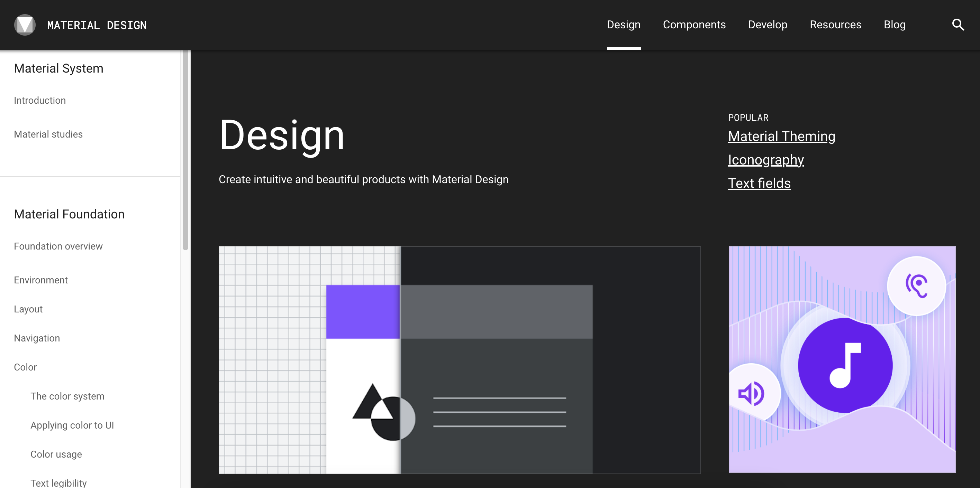Click the sidebar vertical scrollbar
The image size is (980, 488).
[x=185, y=150]
